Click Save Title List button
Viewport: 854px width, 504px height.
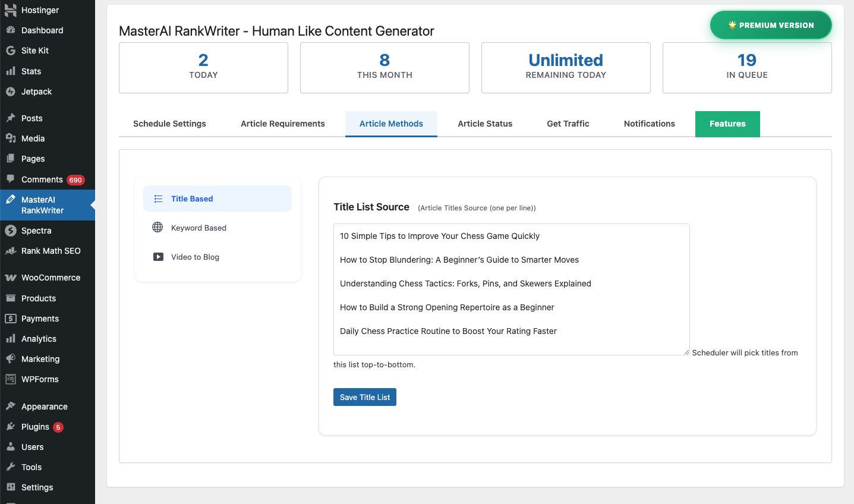365,397
